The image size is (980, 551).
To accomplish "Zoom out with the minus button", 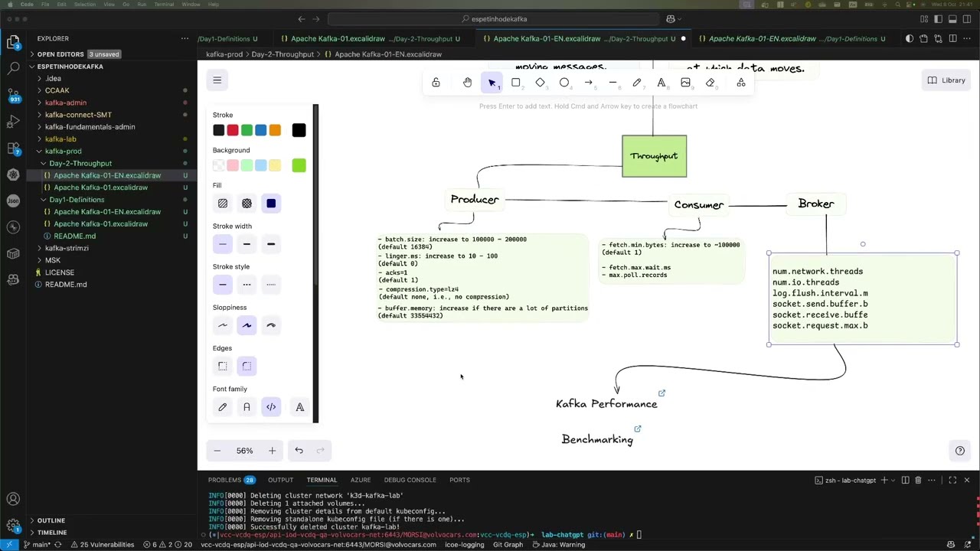I will 217,451.
